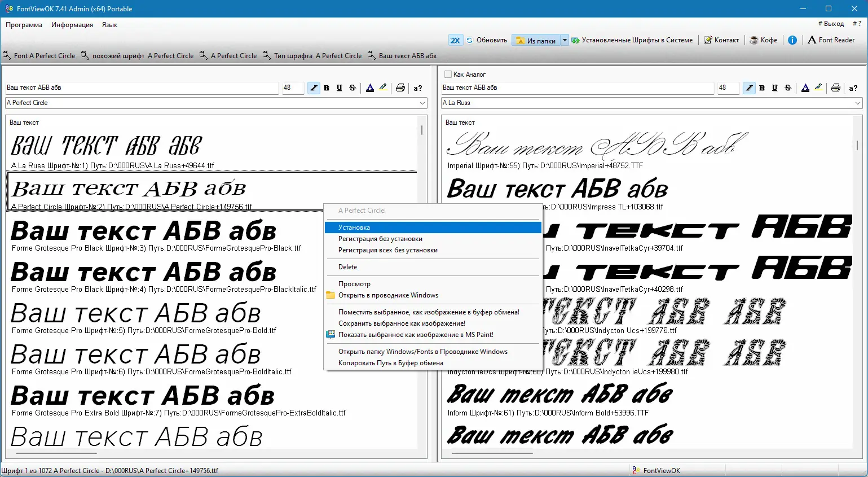Click the left panel horizontal scrollbar thumb
The width and height of the screenshot is (868, 477).
pos(56,453)
